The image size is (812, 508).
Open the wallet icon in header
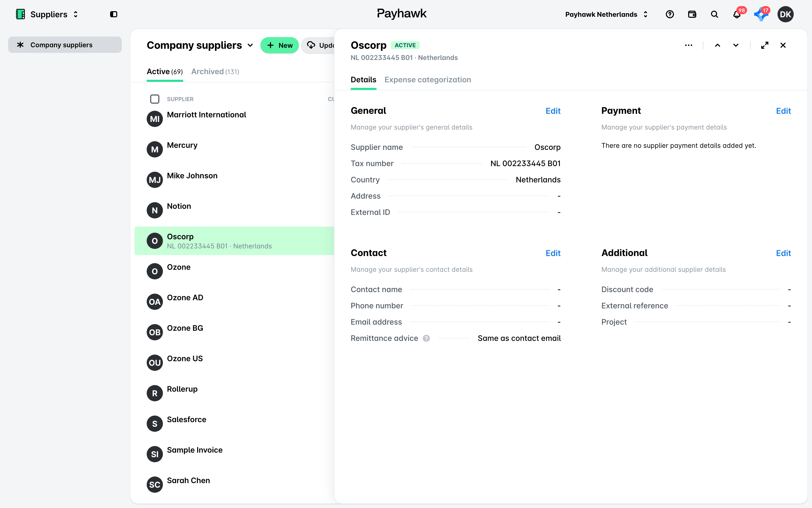click(692, 14)
